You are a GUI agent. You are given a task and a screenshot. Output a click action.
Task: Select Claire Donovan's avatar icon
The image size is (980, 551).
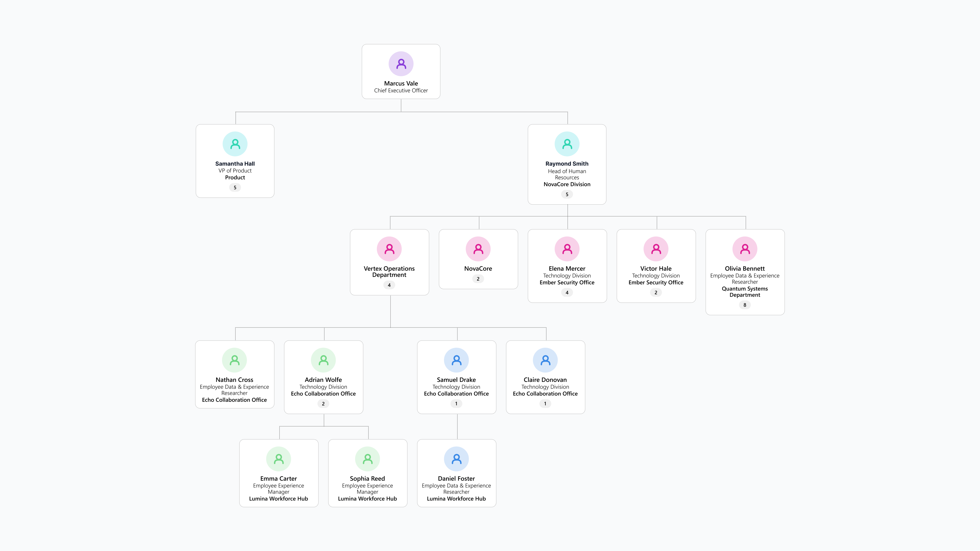545,360
